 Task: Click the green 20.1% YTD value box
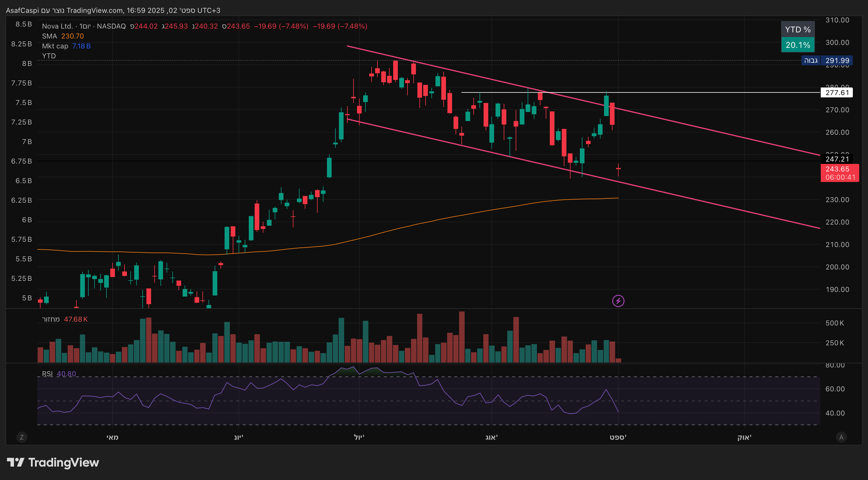(798, 45)
